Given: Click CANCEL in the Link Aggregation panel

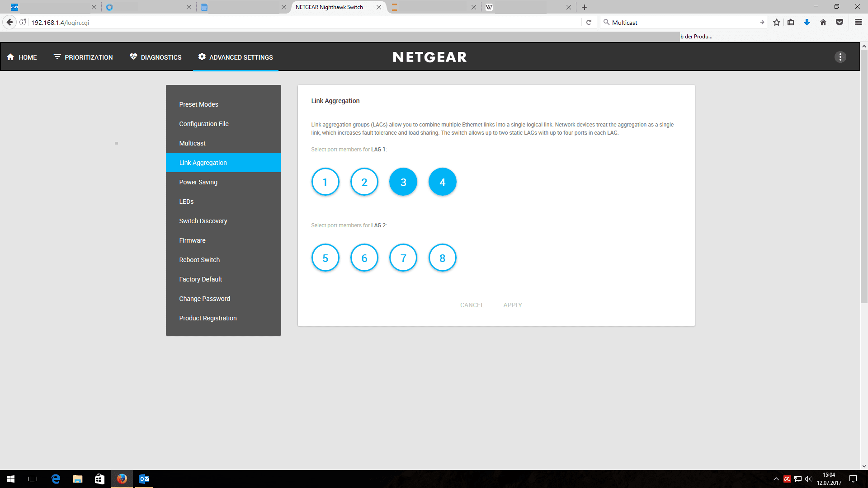Looking at the screenshot, I should [472, 305].
